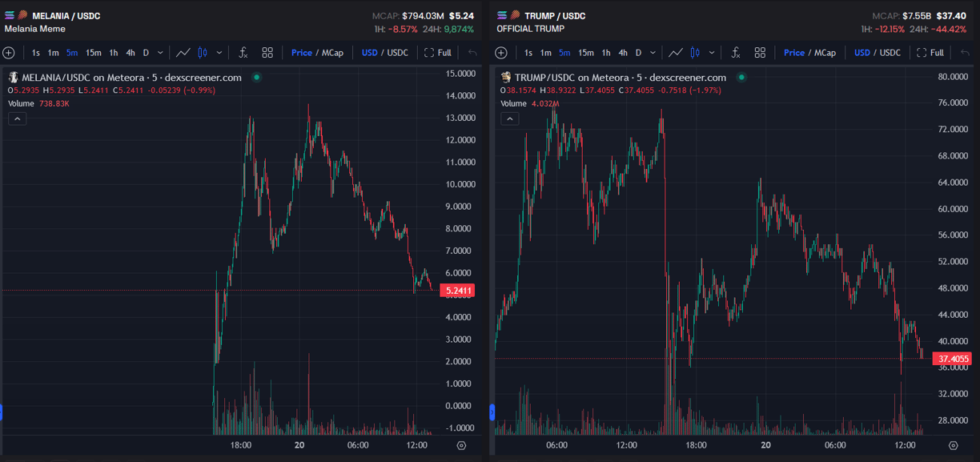The image size is (980, 462).
Task: Collapse the MELANIA chart legend chevron
Action: [17, 119]
